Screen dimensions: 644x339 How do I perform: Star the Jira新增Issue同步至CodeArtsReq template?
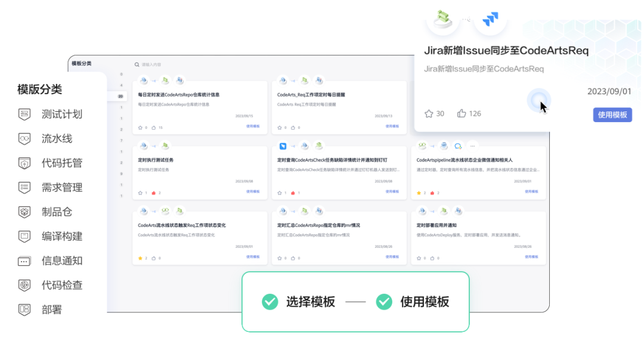coord(429,114)
